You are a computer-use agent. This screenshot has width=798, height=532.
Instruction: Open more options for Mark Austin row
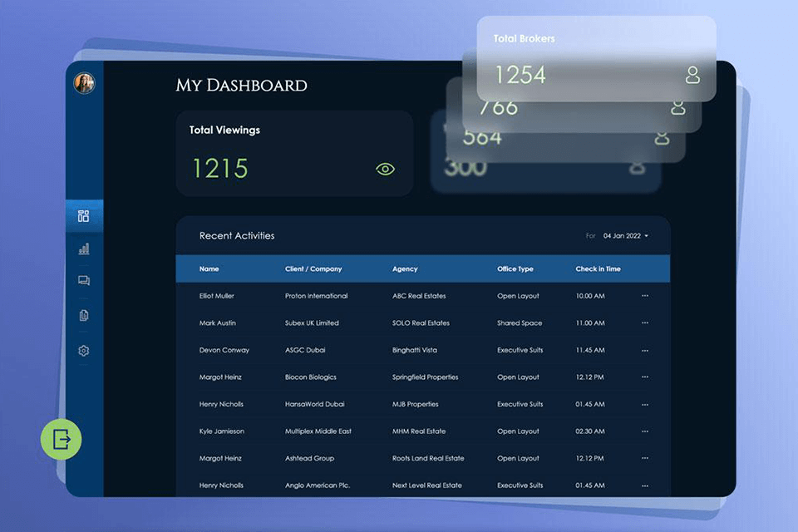point(645,323)
